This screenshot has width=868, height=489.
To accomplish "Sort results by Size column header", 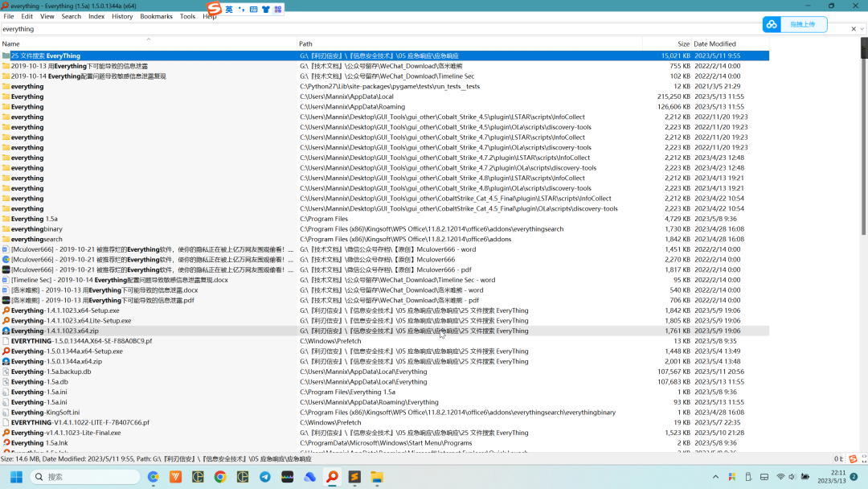I will point(667,43).
